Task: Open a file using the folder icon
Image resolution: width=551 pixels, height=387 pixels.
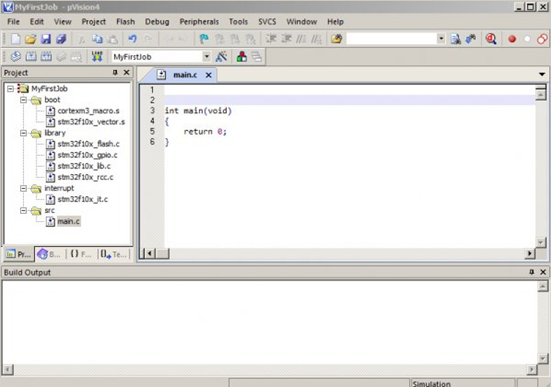Action: coord(31,39)
